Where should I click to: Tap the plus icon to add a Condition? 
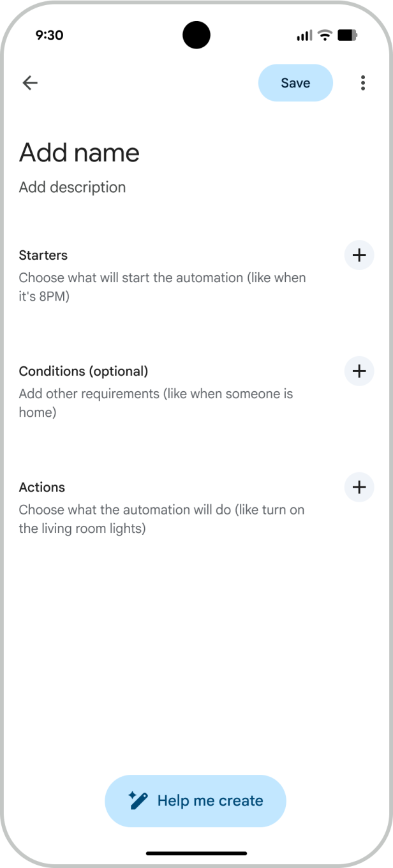[359, 371]
